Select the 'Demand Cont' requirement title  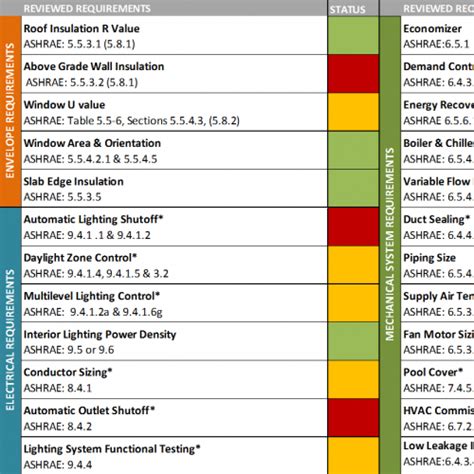[438, 67]
